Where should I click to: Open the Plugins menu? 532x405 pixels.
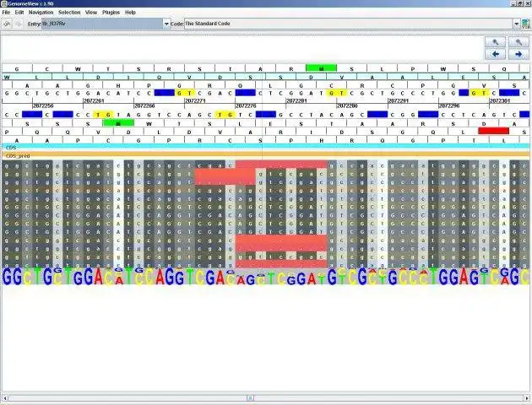[111, 12]
